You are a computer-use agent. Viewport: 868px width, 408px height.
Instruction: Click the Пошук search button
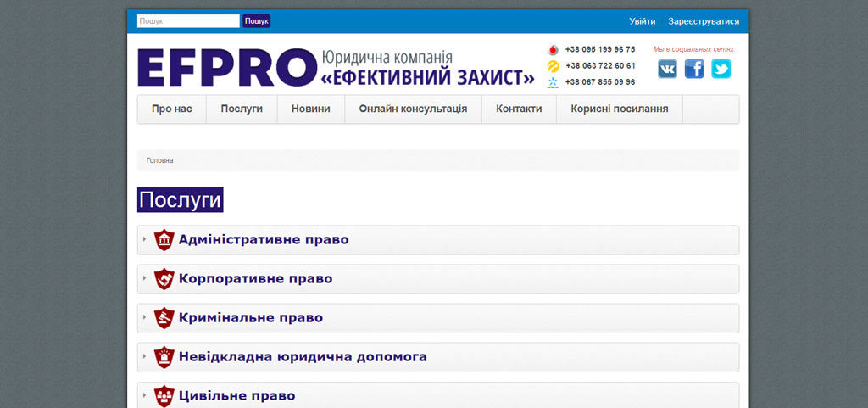coord(257,21)
